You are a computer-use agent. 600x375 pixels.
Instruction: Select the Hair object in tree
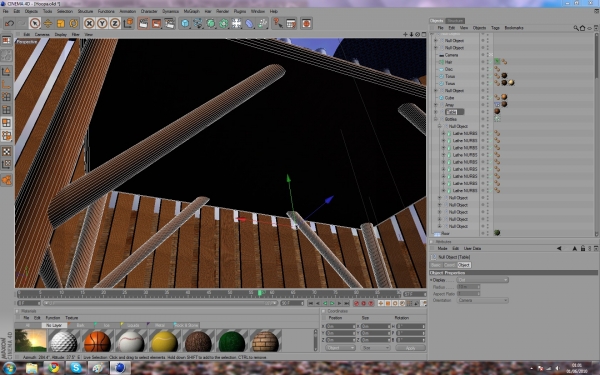(448, 62)
